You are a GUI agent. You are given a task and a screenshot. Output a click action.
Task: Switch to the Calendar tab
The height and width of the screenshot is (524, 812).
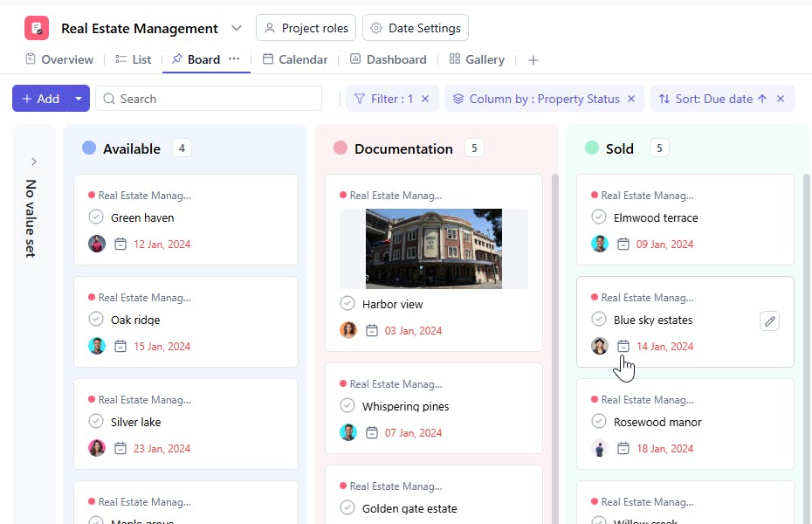295,59
